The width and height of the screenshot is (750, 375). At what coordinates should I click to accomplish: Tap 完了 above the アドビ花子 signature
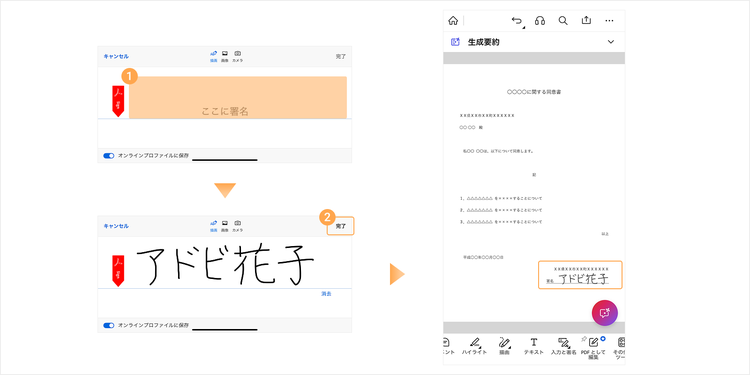tap(341, 226)
